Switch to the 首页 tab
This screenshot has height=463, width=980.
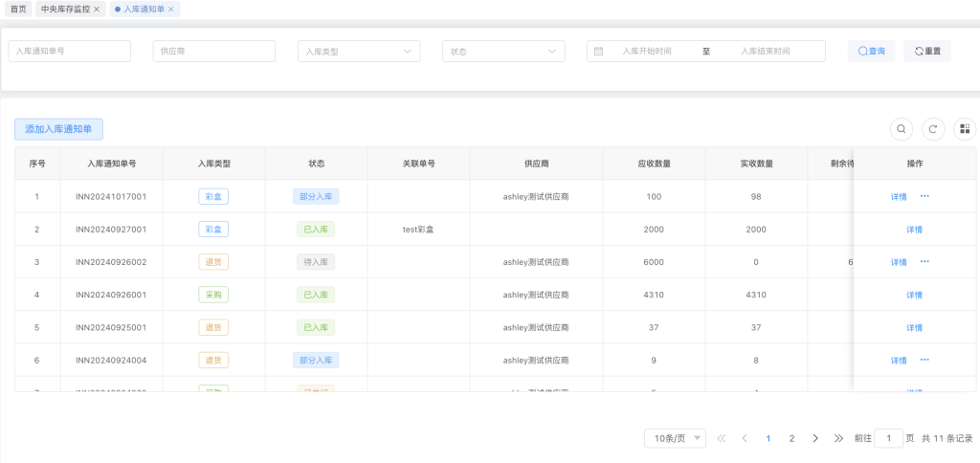coord(18,9)
